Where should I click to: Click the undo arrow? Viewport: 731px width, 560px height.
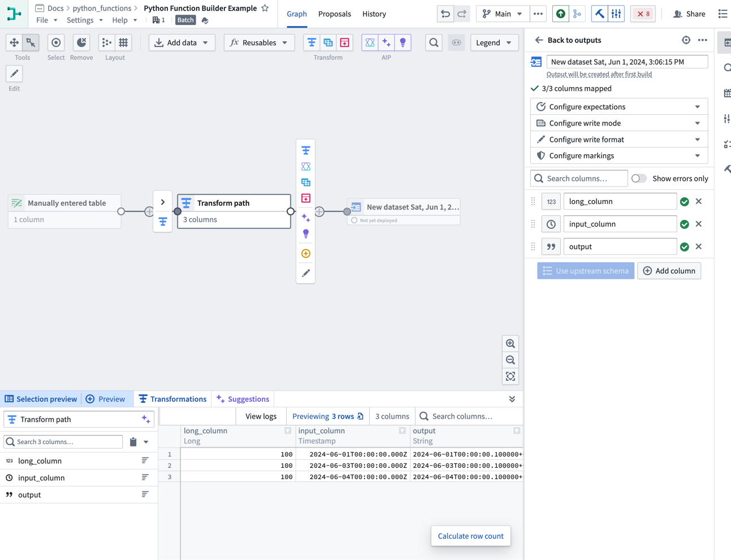coord(445,14)
